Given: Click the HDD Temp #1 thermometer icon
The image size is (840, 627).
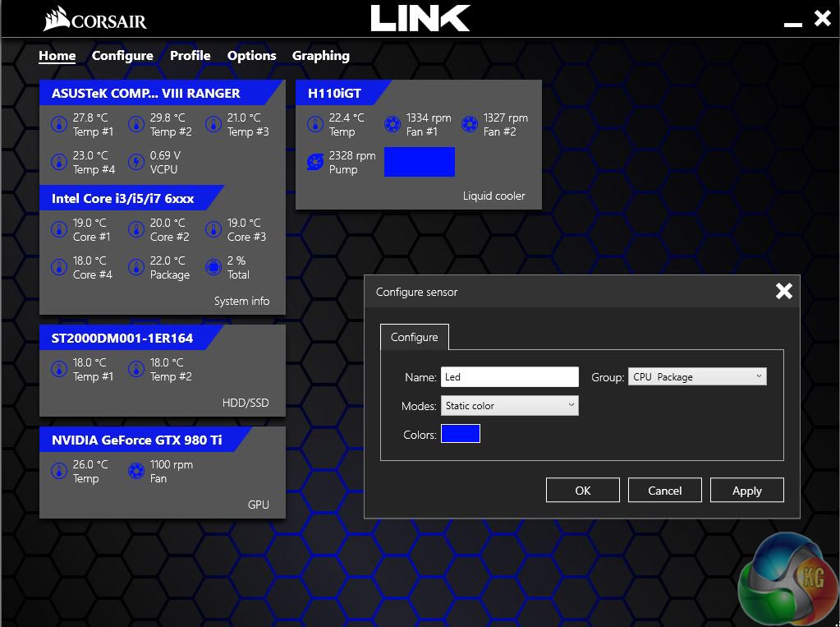Looking at the screenshot, I should tap(59, 369).
